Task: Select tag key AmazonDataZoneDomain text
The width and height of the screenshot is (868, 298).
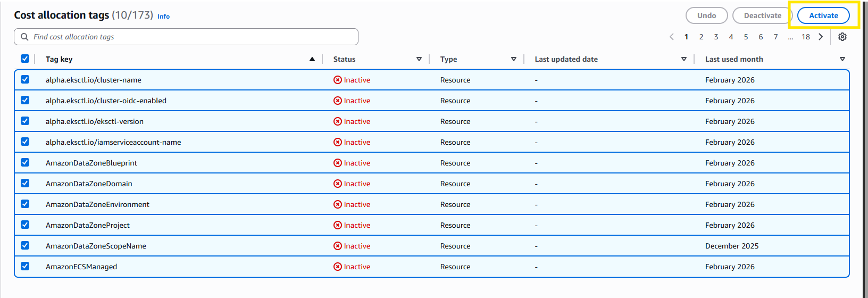Action: coord(89,184)
